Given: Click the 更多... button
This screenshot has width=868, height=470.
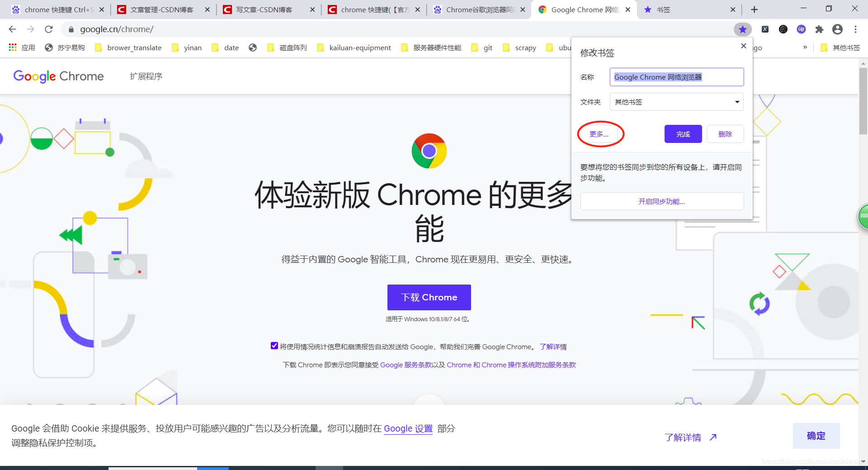Looking at the screenshot, I should pos(599,134).
